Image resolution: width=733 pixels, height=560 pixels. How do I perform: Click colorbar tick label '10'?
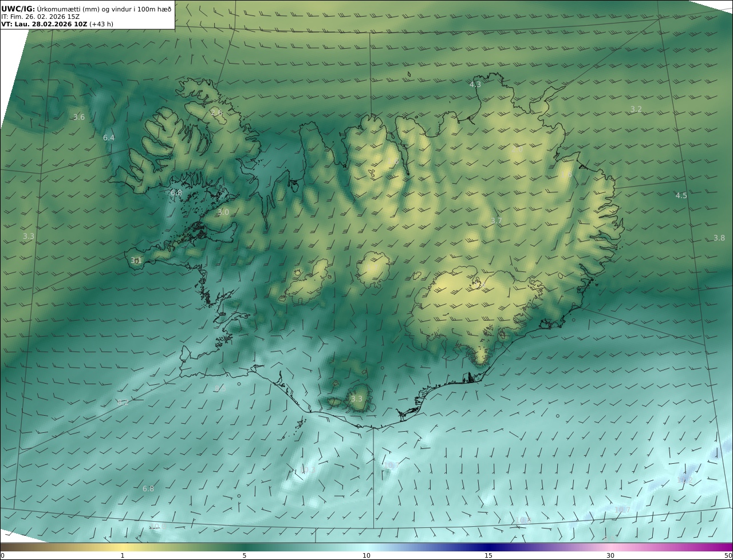pyautogui.click(x=366, y=555)
